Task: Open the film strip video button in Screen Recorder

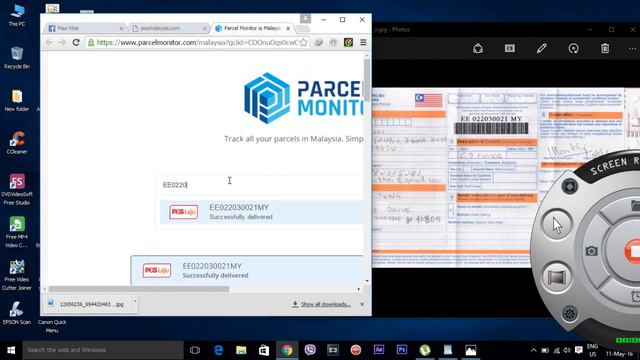Action: pos(556,278)
